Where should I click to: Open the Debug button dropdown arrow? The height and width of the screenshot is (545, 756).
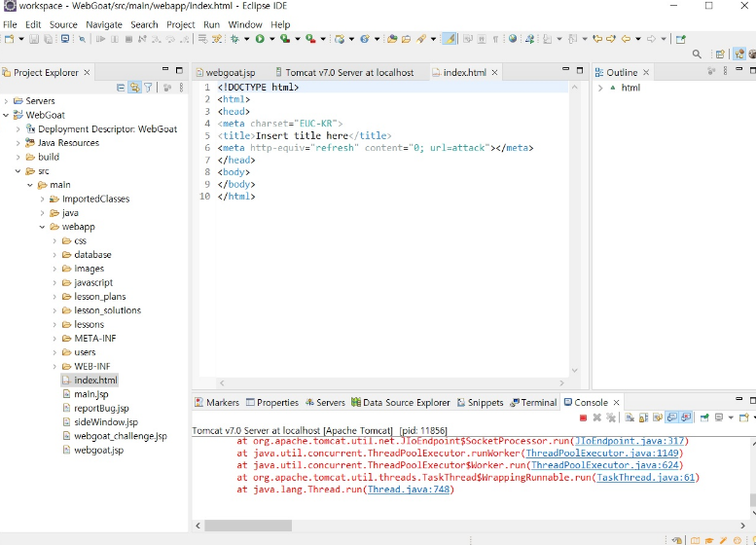tap(246, 39)
